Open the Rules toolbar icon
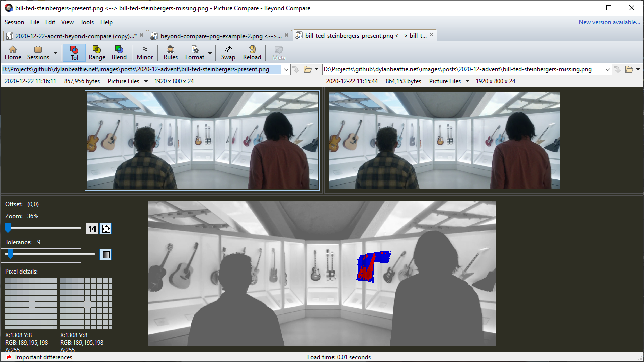644x362 pixels. point(171,53)
